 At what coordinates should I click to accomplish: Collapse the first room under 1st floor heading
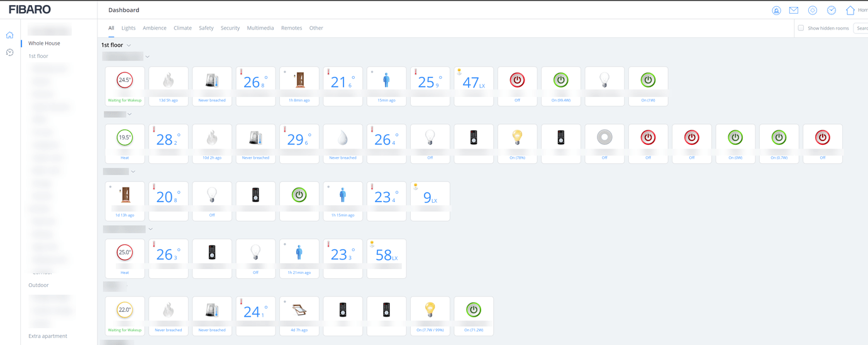coord(148,57)
